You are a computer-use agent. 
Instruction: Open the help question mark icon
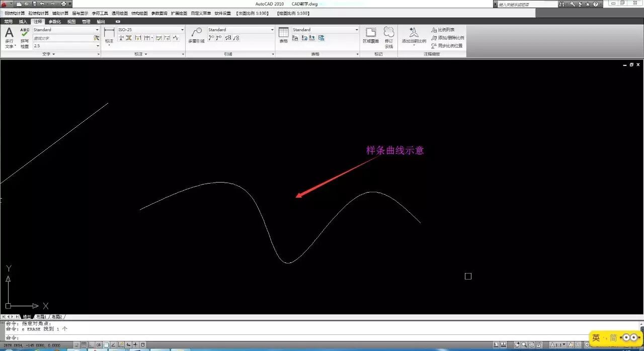(596, 4)
